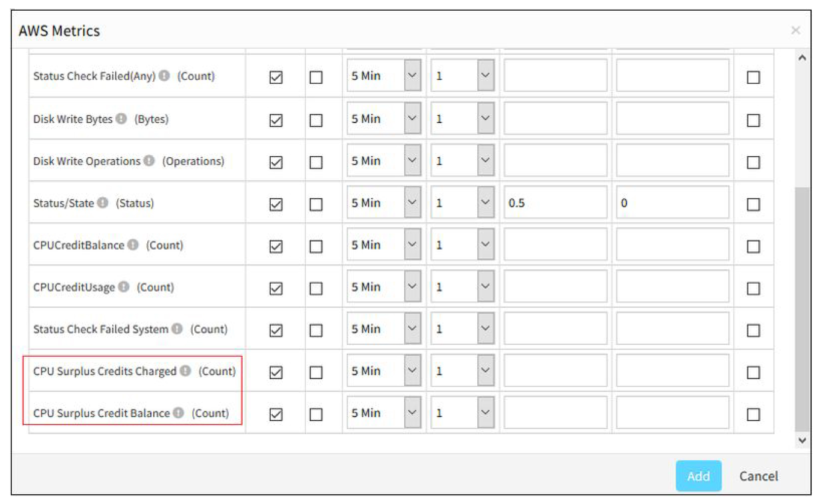View info for CPU Surplus Credits Charged
The image size is (822, 504).
click(x=185, y=371)
